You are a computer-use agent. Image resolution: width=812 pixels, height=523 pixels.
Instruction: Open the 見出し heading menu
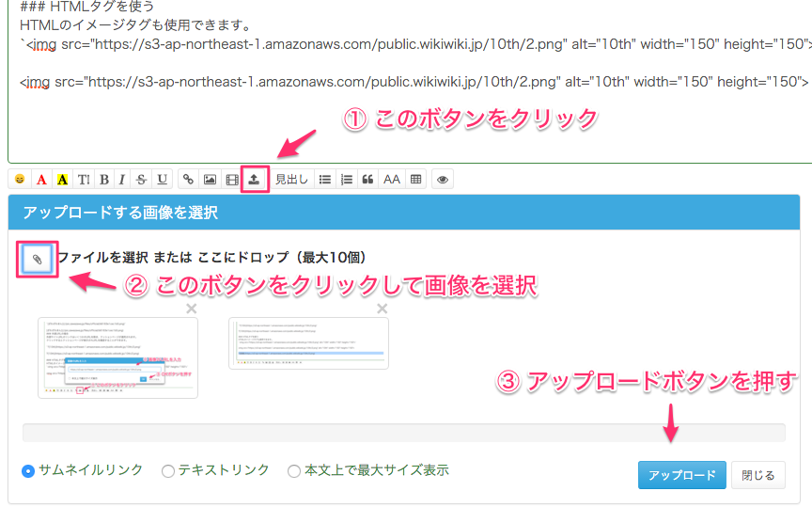pyautogui.click(x=291, y=179)
